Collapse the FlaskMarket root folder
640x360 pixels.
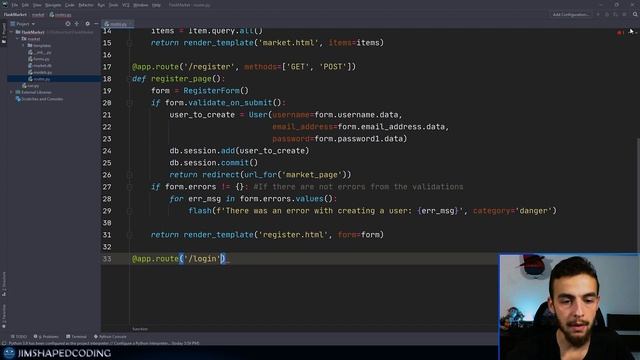coord(12,32)
